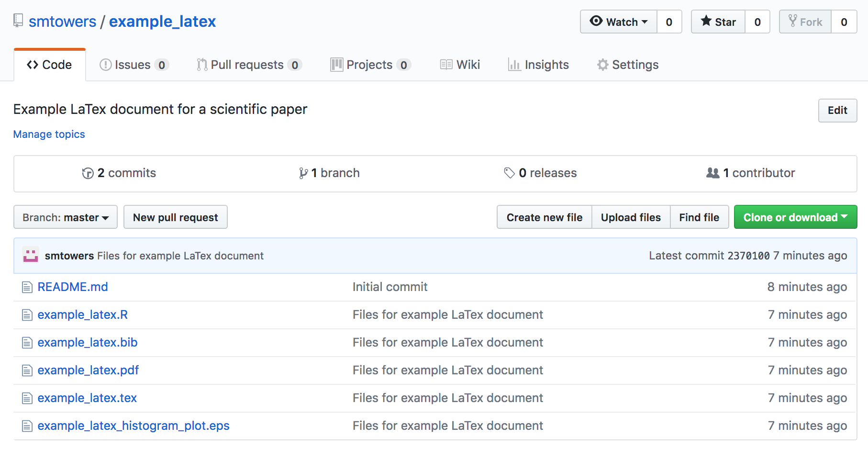This screenshot has height=449, width=868.
Task: Open example_latex.tex file
Action: click(87, 398)
